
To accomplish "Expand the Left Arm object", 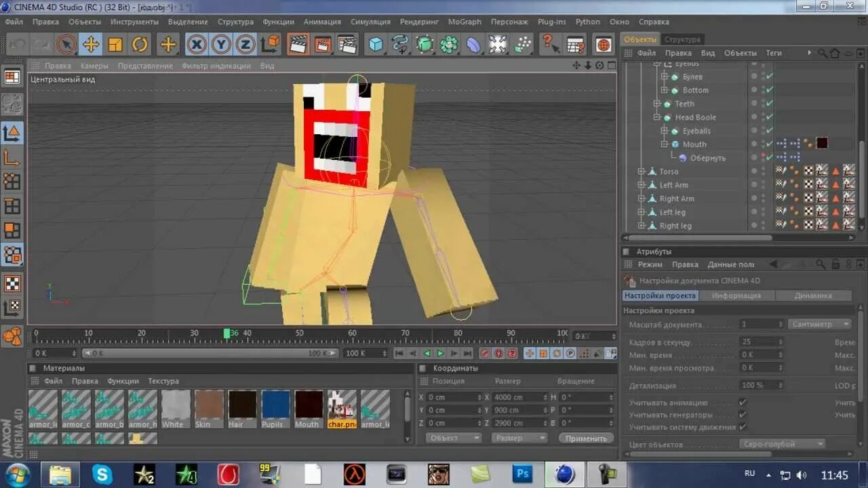I will coord(641,185).
